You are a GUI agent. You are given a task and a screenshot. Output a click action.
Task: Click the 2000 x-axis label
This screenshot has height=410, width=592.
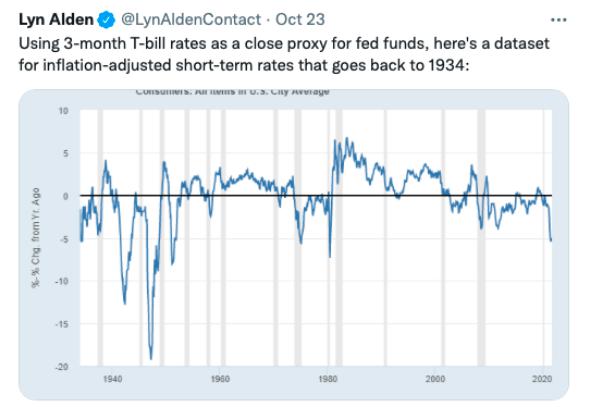coord(435,379)
